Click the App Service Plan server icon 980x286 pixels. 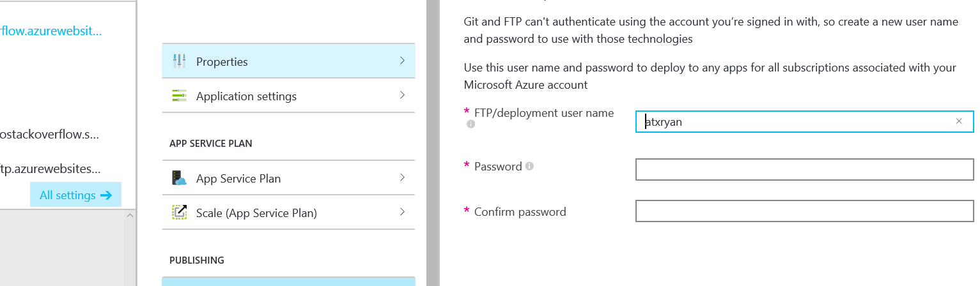(179, 178)
